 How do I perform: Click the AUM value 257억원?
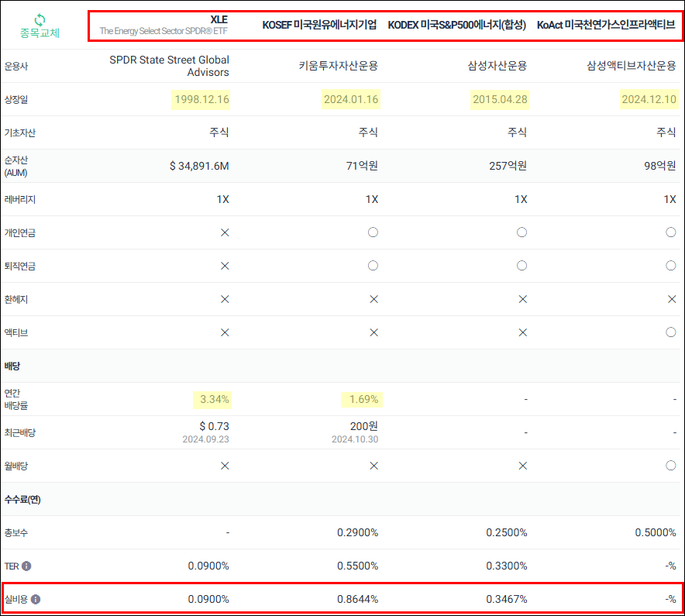point(508,166)
